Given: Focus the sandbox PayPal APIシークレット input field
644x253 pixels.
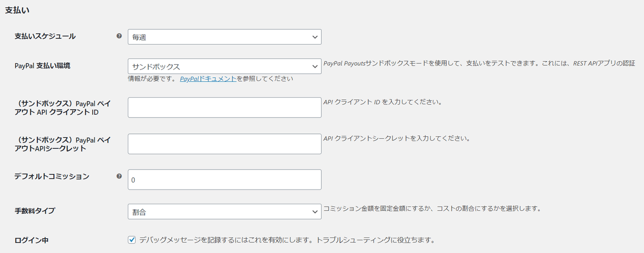Looking at the screenshot, I should tap(224, 144).
